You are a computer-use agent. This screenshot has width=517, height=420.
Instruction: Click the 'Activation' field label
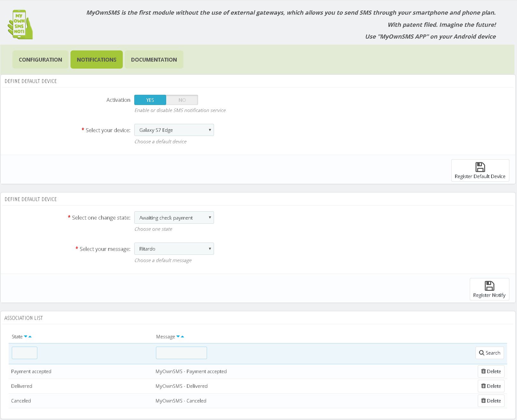[x=118, y=100]
